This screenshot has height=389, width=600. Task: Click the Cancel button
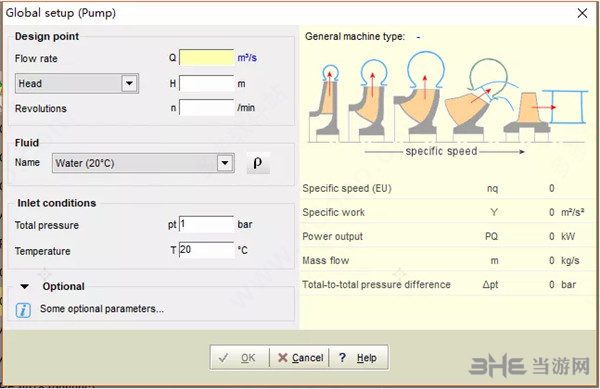coord(300,358)
